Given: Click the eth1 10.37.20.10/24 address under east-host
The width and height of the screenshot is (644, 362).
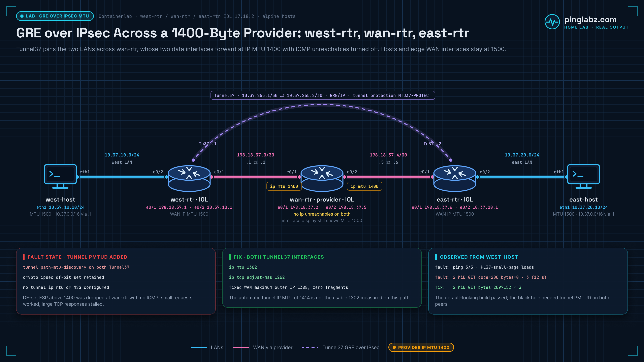Looking at the screenshot, I should pos(583,207).
